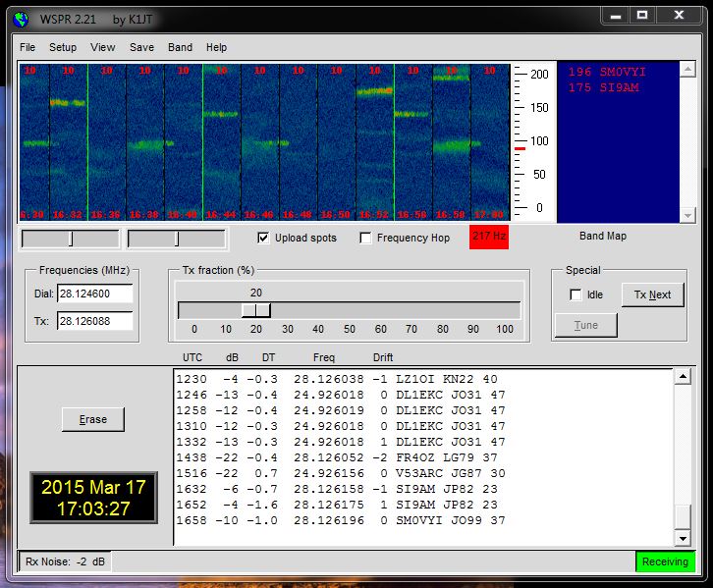The height and width of the screenshot is (588, 713).
Task: Open the Band menu
Action: pyautogui.click(x=181, y=47)
